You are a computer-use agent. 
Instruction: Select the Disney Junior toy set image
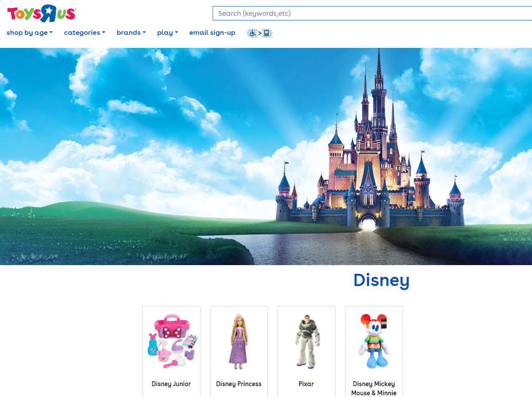tap(171, 342)
